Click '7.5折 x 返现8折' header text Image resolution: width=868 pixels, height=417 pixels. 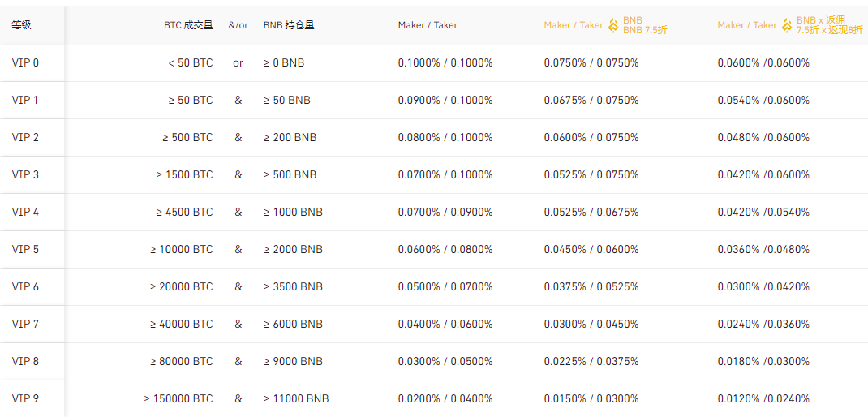(831, 31)
